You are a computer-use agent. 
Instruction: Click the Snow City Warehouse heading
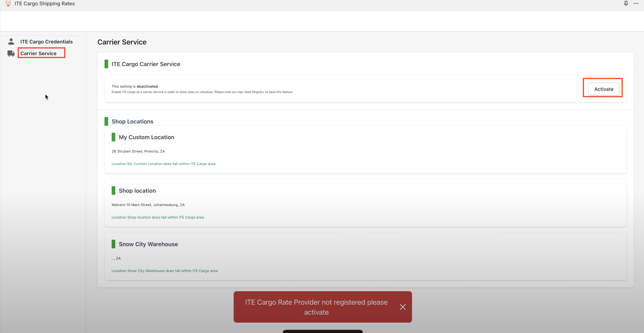click(148, 244)
